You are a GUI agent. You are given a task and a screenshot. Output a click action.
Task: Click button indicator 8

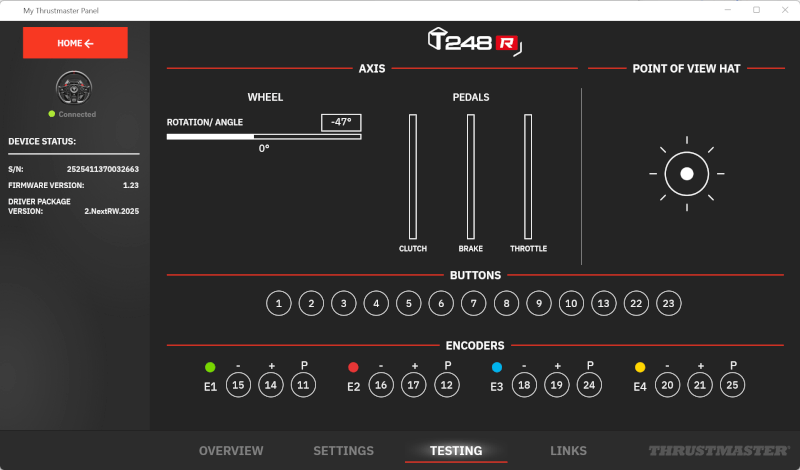pos(506,304)
